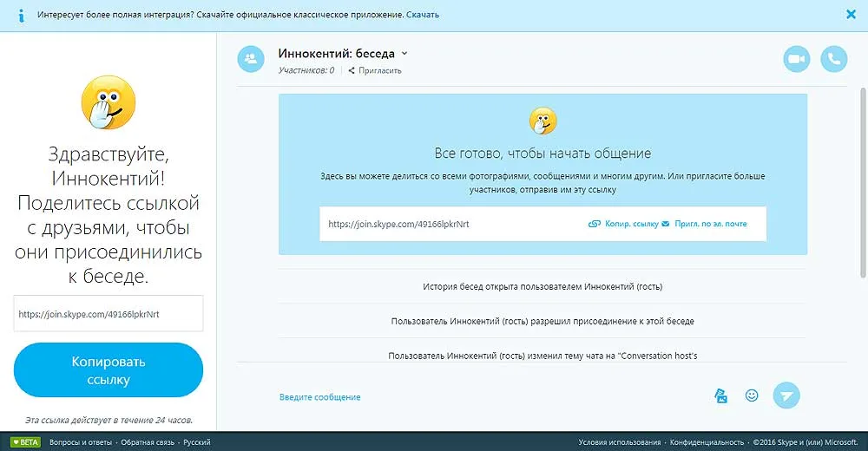Start a video call
This screenshot has width=868, height=451.
(x=797, y=59)
